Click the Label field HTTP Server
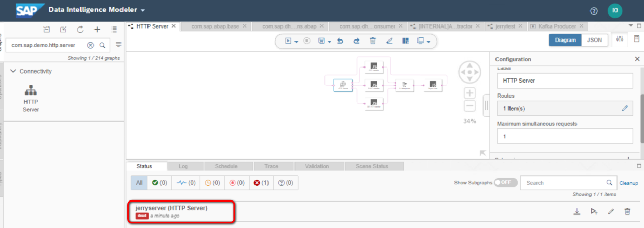Screen dimensions: 644x228 (565, 81)
